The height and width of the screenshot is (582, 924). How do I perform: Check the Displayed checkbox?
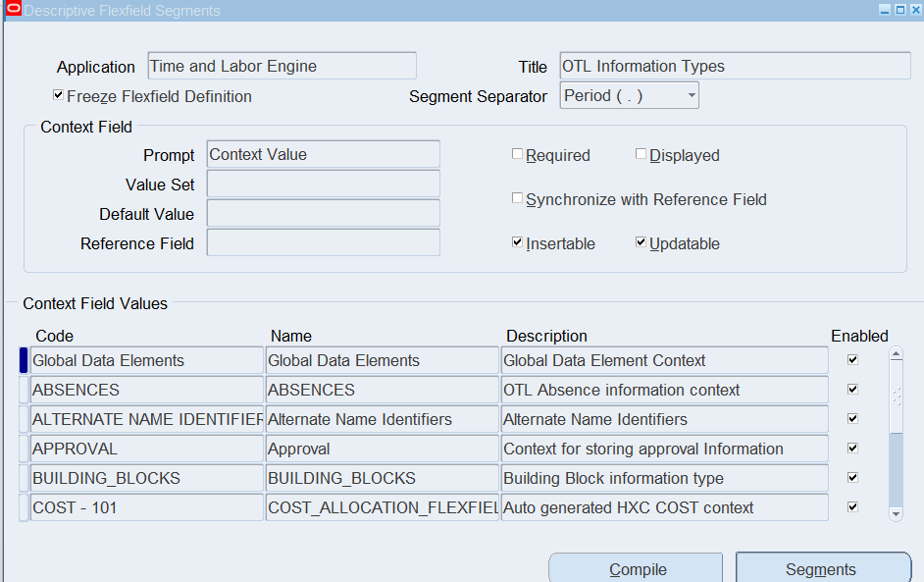click(x=641, y=154)
